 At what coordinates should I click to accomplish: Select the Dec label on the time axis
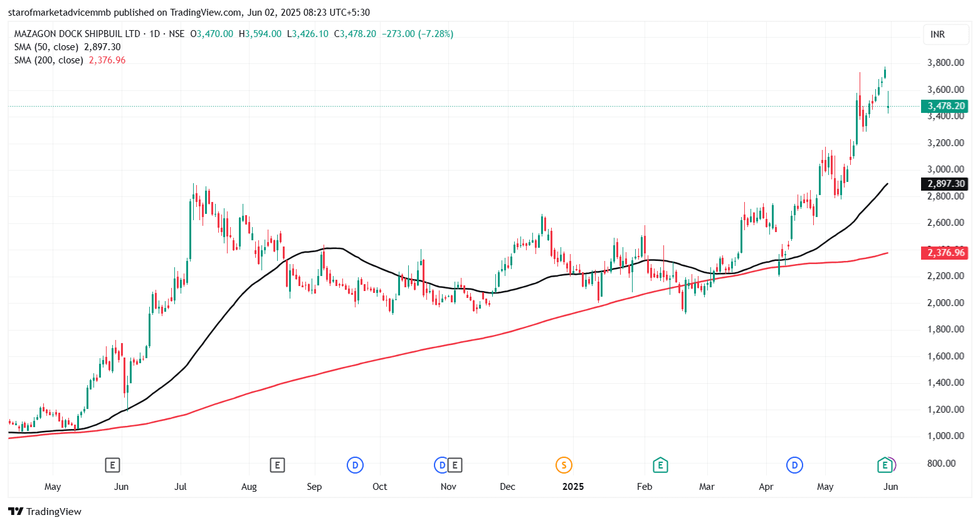pyautogui.click(x=507, y=487)
